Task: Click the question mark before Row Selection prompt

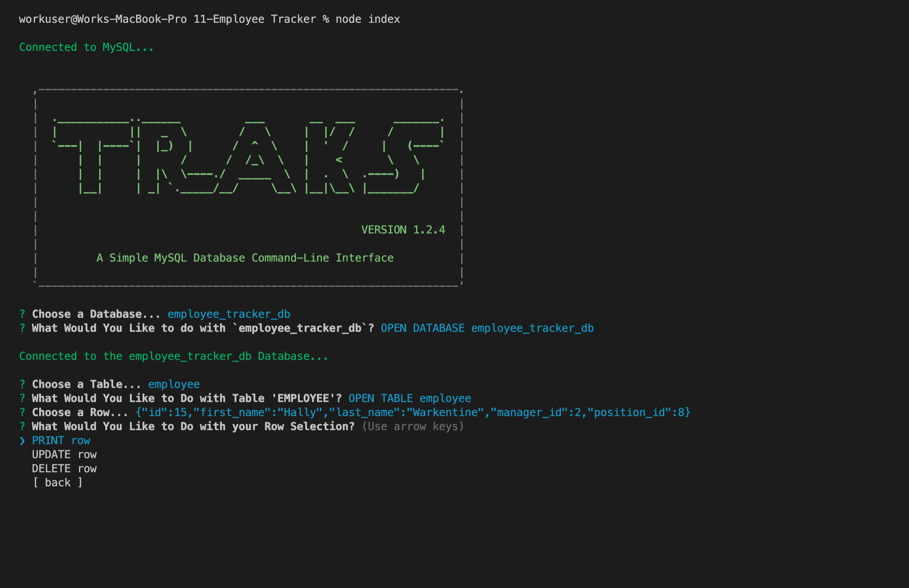Action: point(22,427)
